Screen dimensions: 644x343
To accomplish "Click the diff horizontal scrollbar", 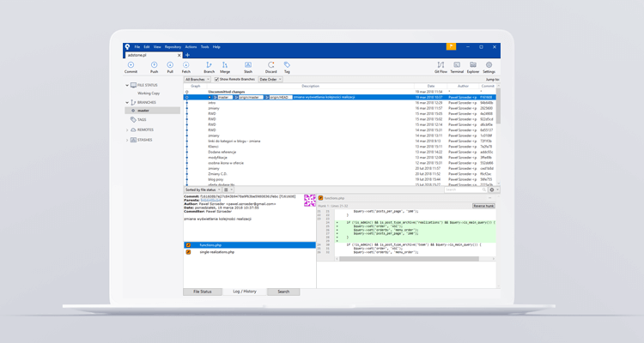I will [x=409, y=259].
